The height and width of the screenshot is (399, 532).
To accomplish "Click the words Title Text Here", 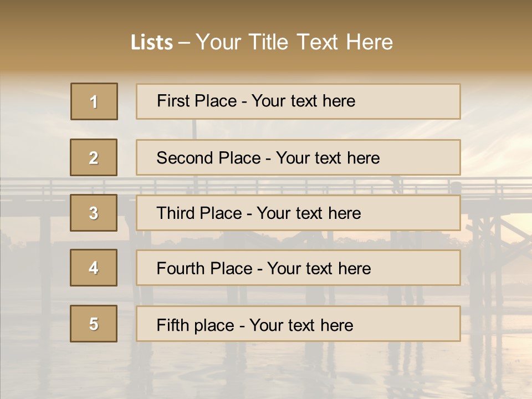I will 321,42.
